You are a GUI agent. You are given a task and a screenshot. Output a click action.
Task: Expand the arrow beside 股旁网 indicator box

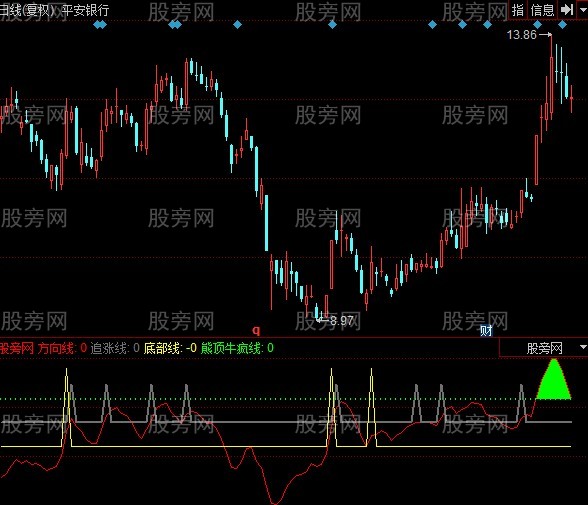click(x=583, y=347)
